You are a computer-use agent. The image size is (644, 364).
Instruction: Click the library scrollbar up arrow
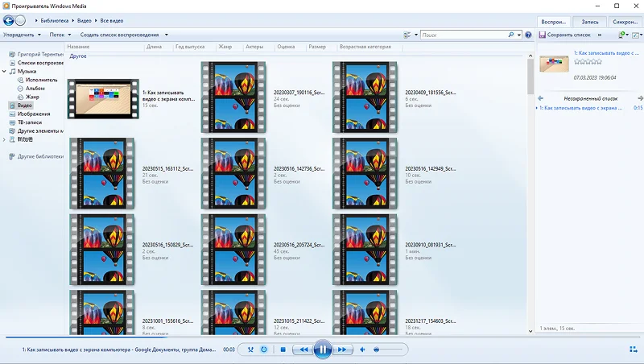point(530,56)
